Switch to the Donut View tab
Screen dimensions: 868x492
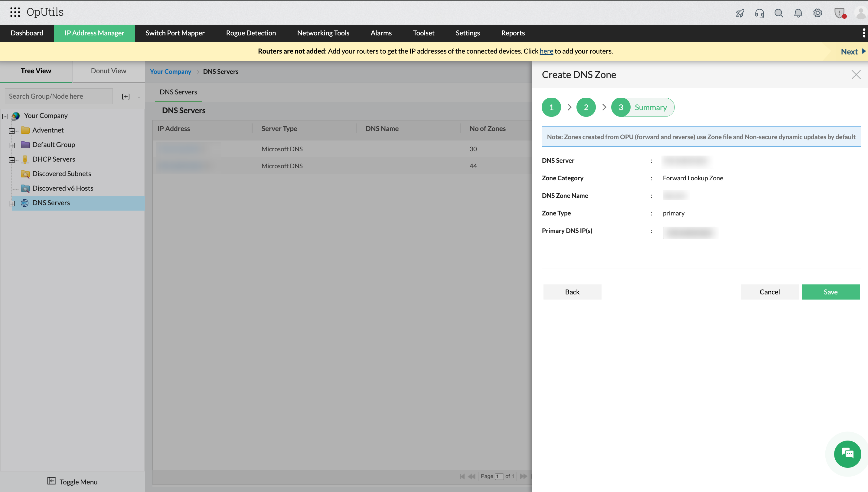click(x=108, y=71)
